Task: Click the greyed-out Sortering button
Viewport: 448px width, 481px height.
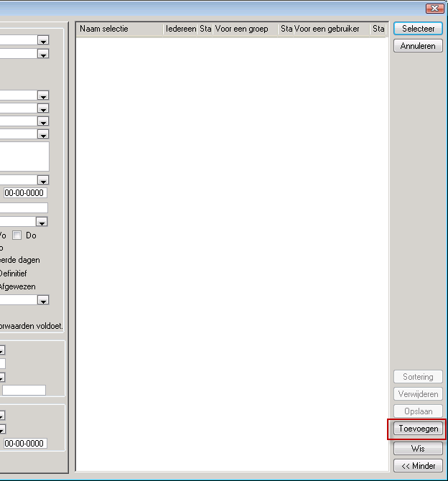Action: pos(417,377)
